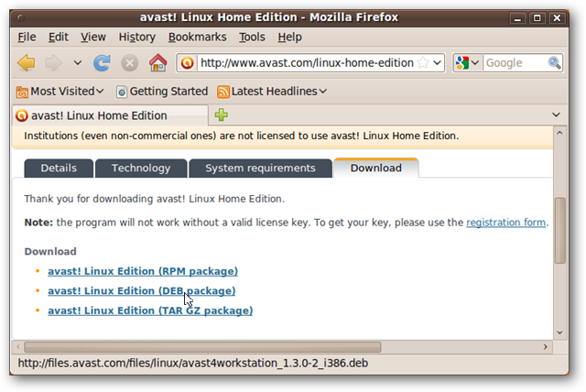Follow the registration form link
This screenshot has width=586, height=392.
click(x=506, y=223)
